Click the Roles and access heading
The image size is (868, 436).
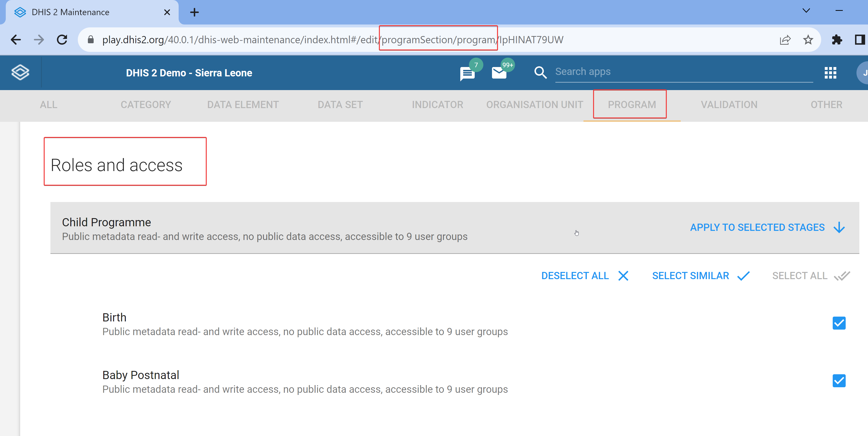pyautogui.click(x=117, y=165)
